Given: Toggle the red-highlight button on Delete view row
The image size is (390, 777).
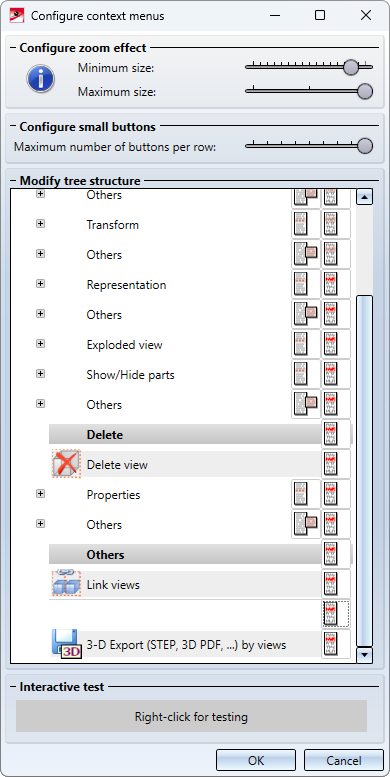Looking at the screenshot, I should pos(335,464).
